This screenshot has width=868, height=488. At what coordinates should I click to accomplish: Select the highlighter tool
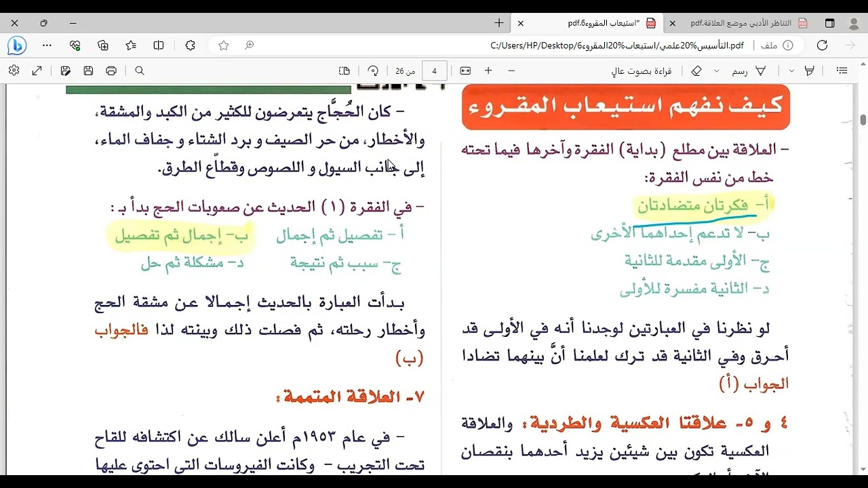[809, 70]
